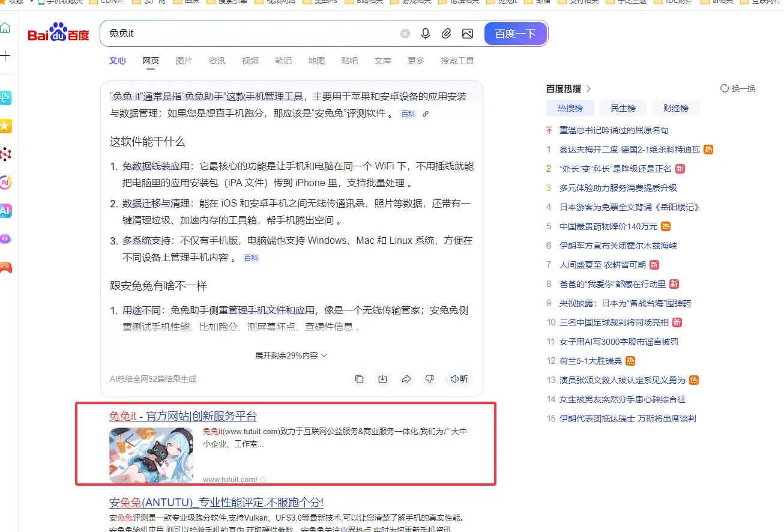The image size is (784, 532).
Task: Open hot search 伊朗代表团抵达瑞士 万斯将出席谈判
Action: [627, 419]
